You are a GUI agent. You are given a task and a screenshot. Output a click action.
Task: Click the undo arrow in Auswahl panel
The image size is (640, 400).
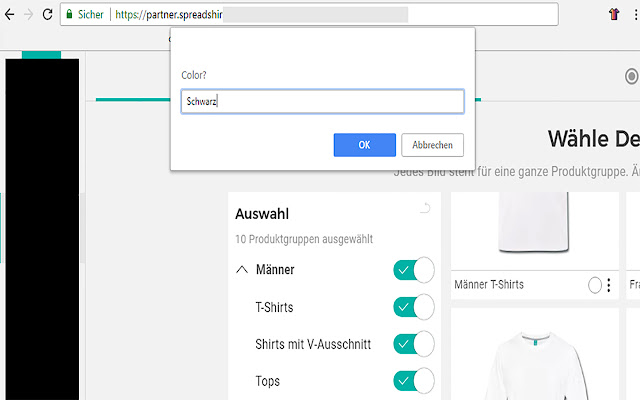(x=425, y=208)
